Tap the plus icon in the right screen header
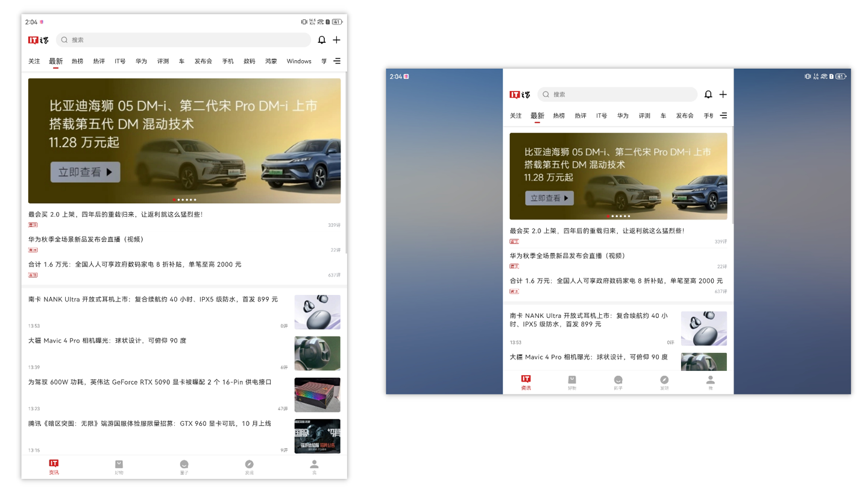The width and height of the screenshot is (868, 494). pos(723,94)
